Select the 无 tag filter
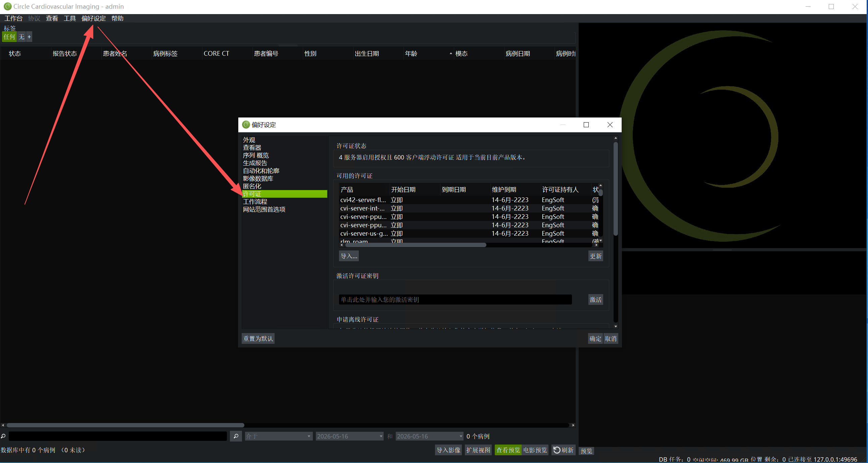The width and height of the screenshot is (868, 463). 21,37
